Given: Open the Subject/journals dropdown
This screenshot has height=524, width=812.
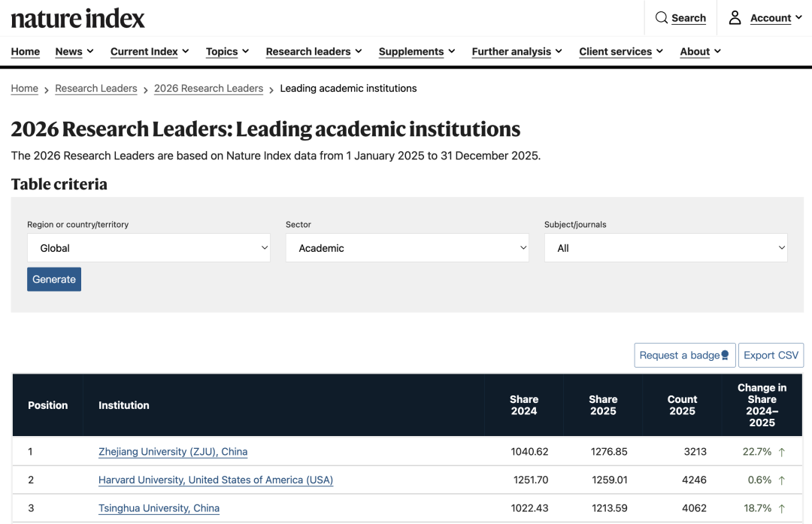Looking at the screenshot, I should point(665,247).
